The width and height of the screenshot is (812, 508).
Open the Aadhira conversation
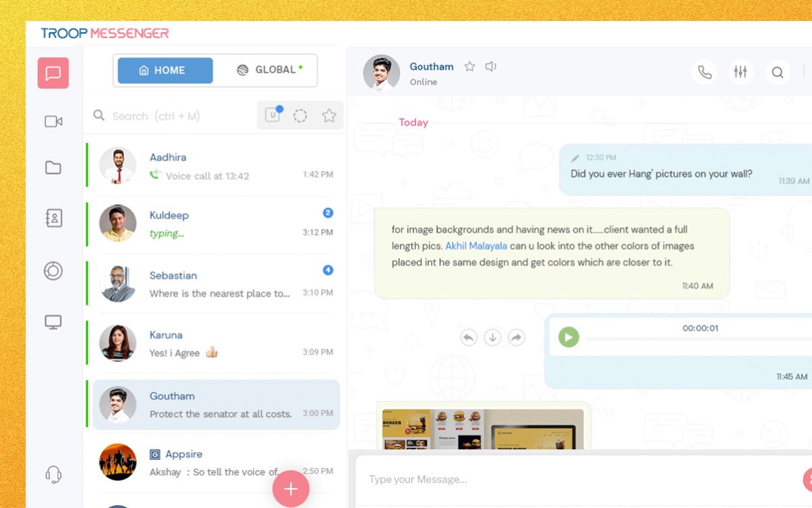[215, 166]
